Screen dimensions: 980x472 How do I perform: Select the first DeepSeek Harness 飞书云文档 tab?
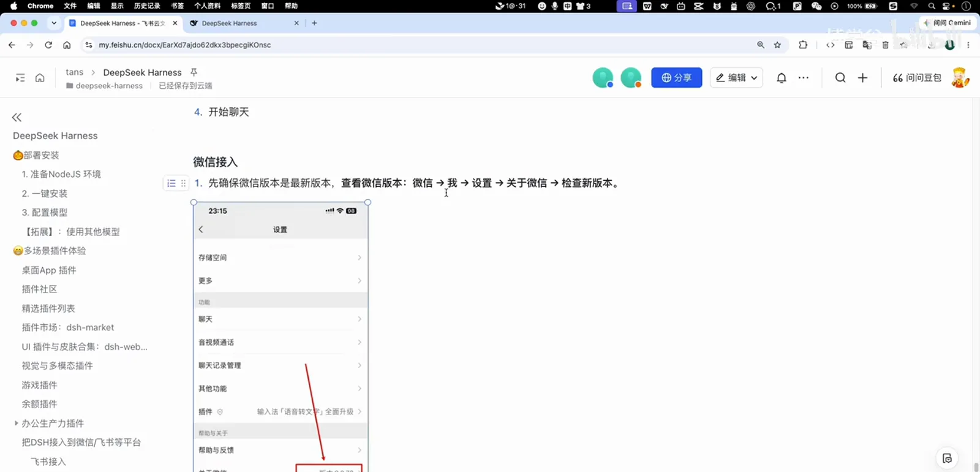(123, 23)
